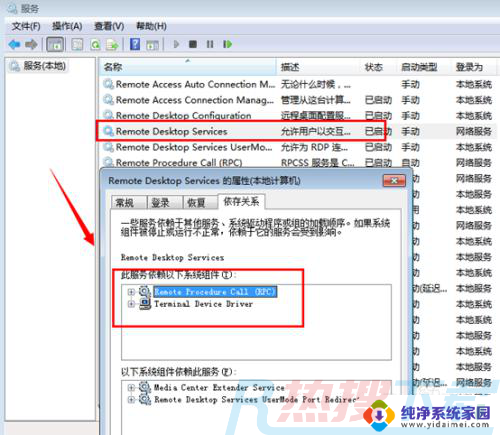Click 已启动 status of Remote Desktop Configuration
The image size is (500, 435).
[378, 116]
